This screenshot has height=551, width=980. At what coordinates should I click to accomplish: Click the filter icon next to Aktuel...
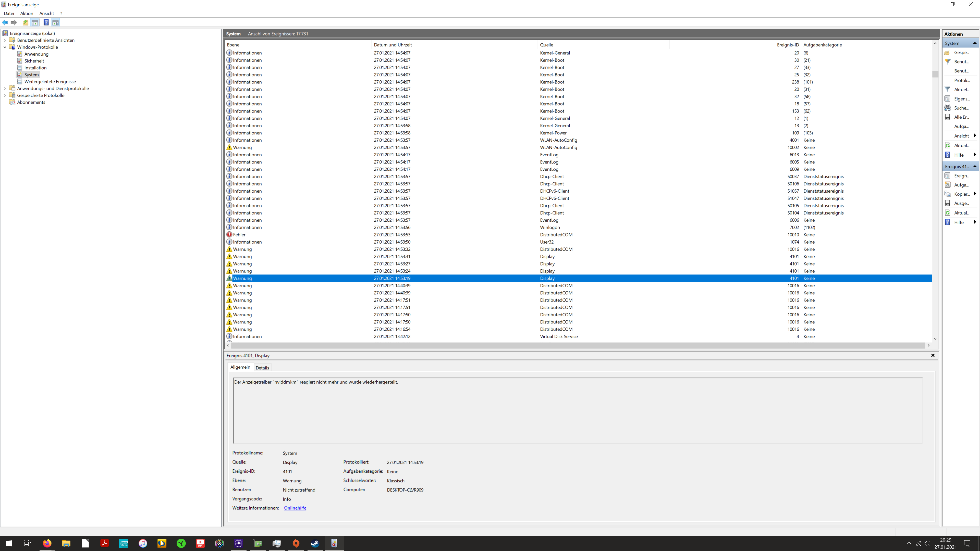click(948, 89)
